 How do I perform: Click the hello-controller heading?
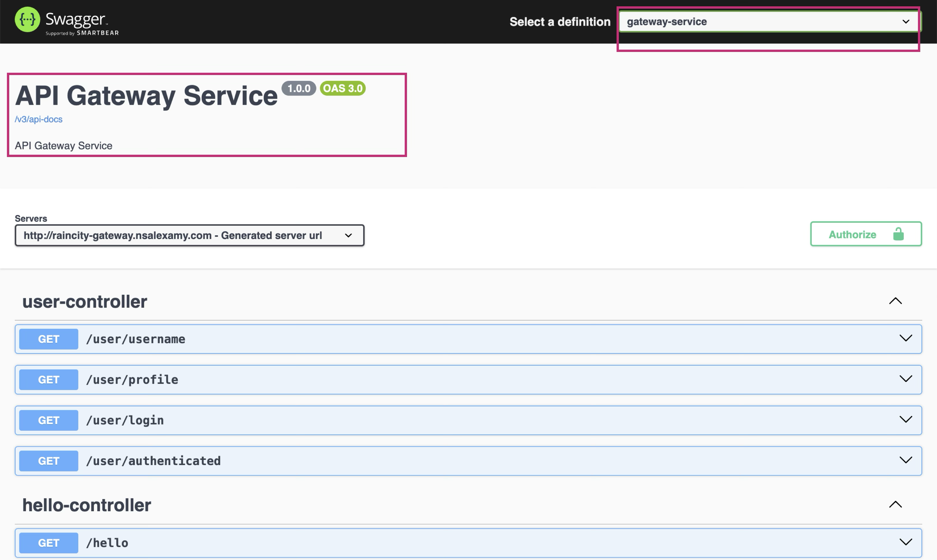click(87, 505)
